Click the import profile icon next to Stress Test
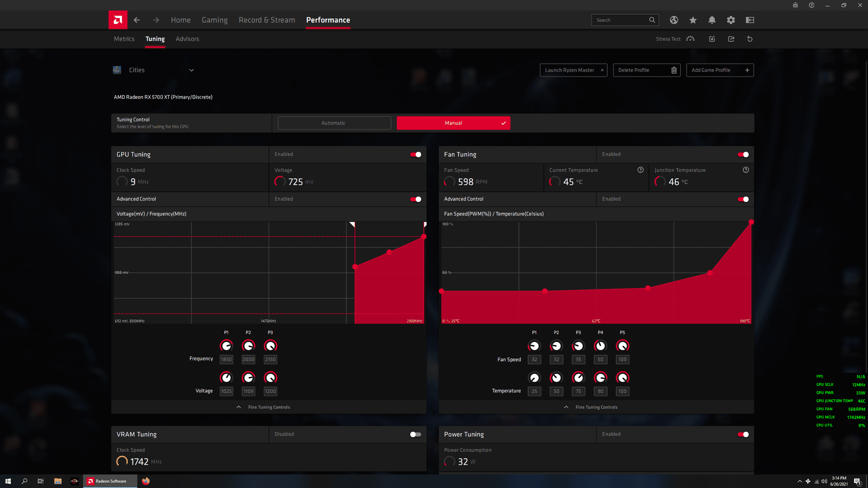 712,39
